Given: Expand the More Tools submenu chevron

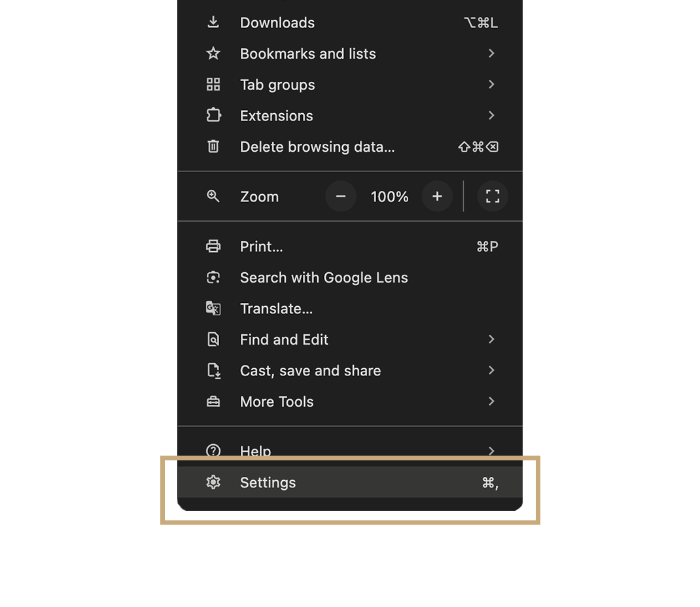Looking at the screenshot, I should tap(491, 401).
